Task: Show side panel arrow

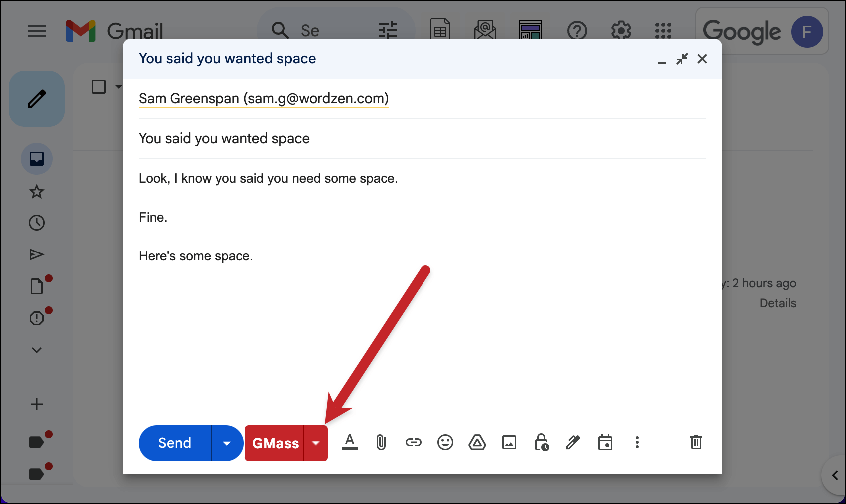Action: coord(835,475)
